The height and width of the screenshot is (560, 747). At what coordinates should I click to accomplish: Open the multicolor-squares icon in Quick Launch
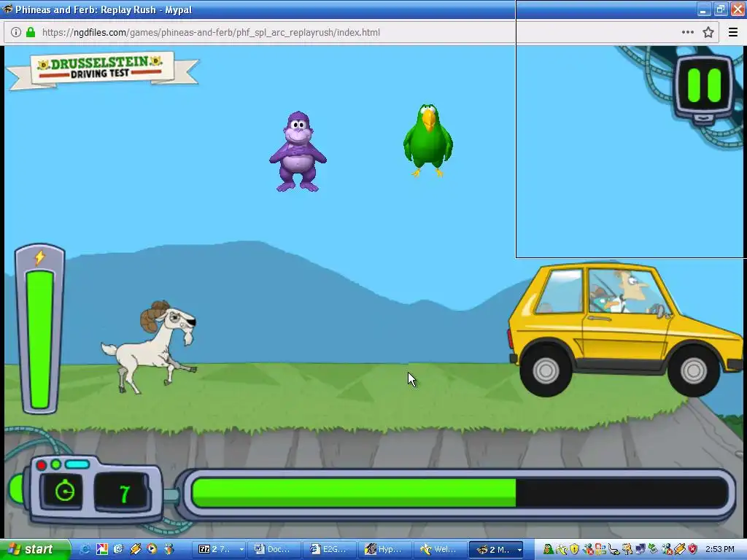pos(102,549)
